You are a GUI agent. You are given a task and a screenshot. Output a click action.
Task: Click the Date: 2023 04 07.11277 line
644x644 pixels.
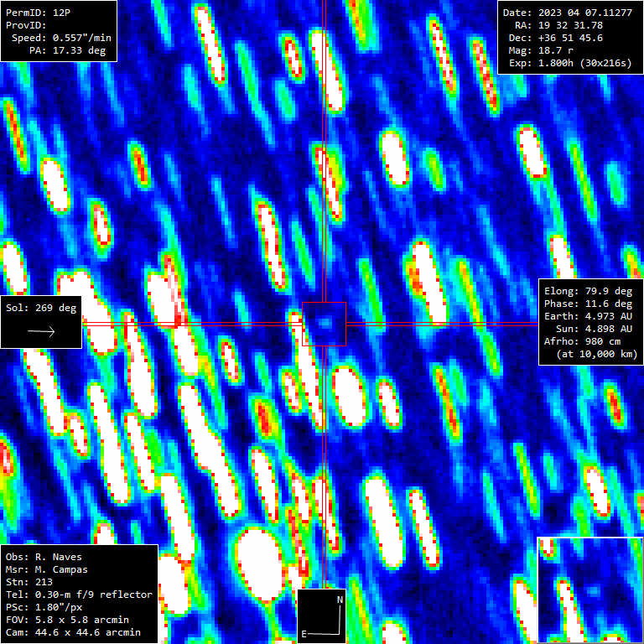[568, 13]
